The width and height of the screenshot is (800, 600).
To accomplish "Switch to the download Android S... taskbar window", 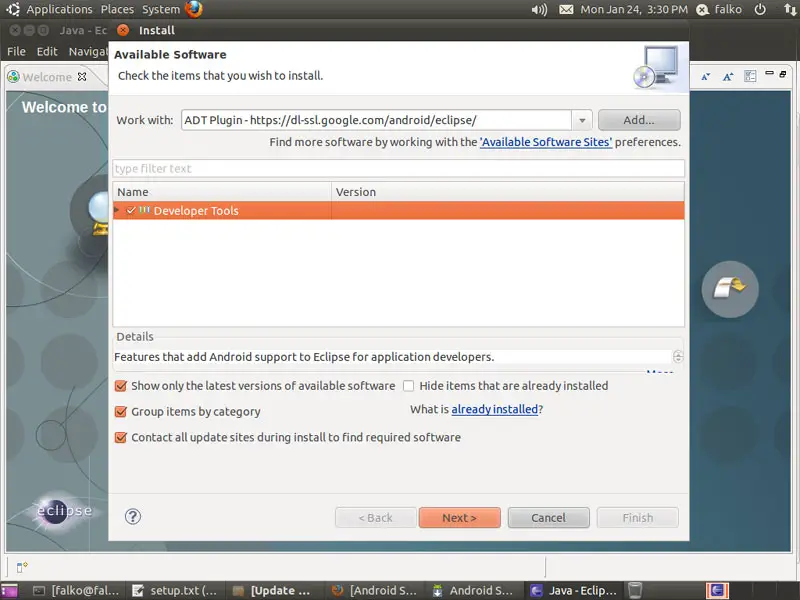I will pos(472,590).
